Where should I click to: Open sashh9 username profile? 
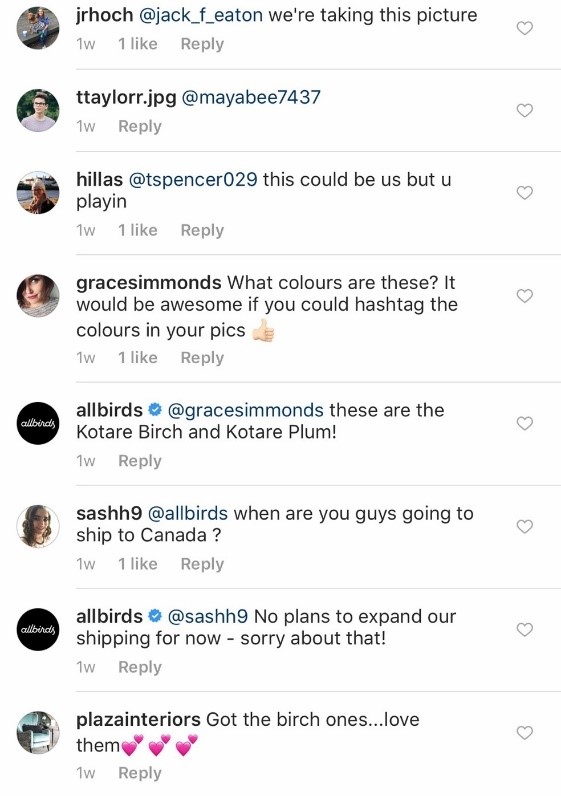point(109,513)
